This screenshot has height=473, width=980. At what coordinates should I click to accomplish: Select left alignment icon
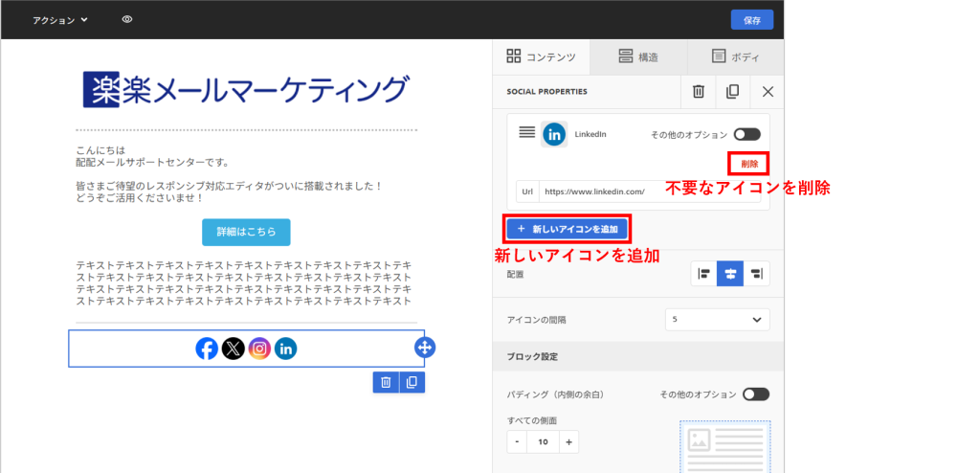click(x=703, y=274)
